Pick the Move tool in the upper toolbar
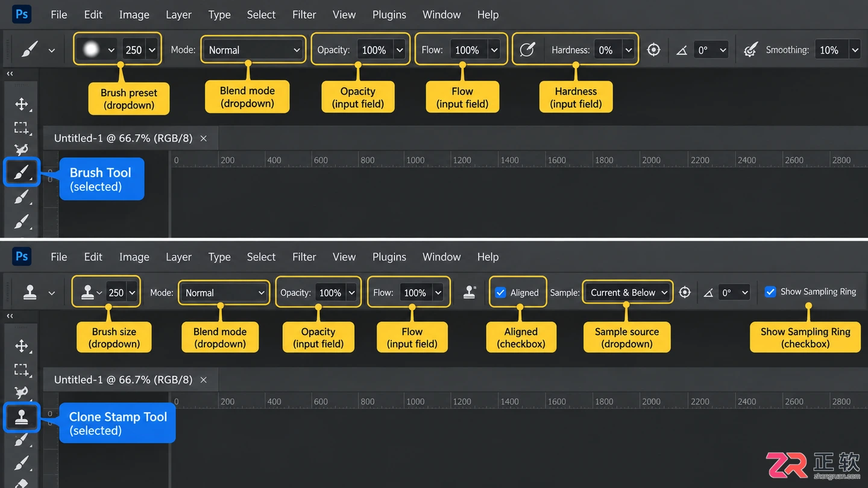This screenshot has height=488, width=868. [x=22, y=104]
